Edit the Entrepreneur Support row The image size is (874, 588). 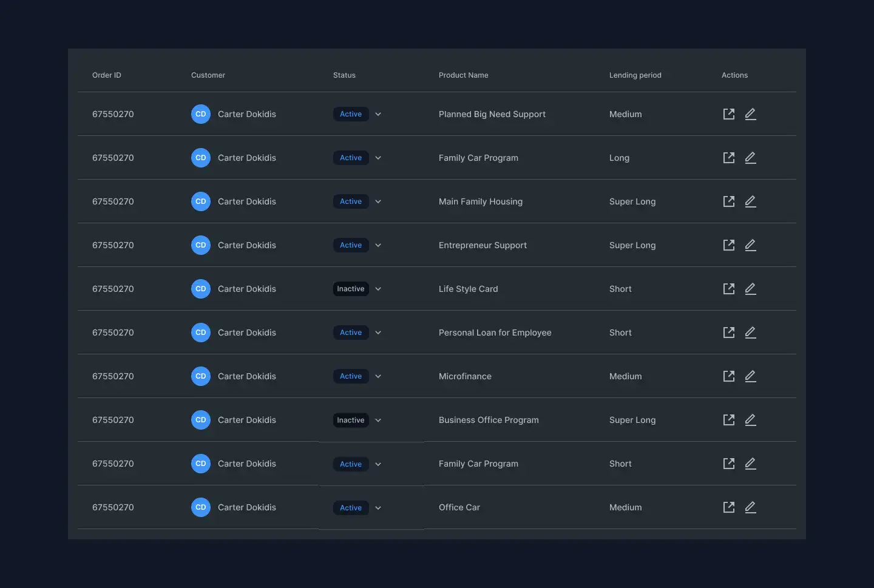click(750, 245)
